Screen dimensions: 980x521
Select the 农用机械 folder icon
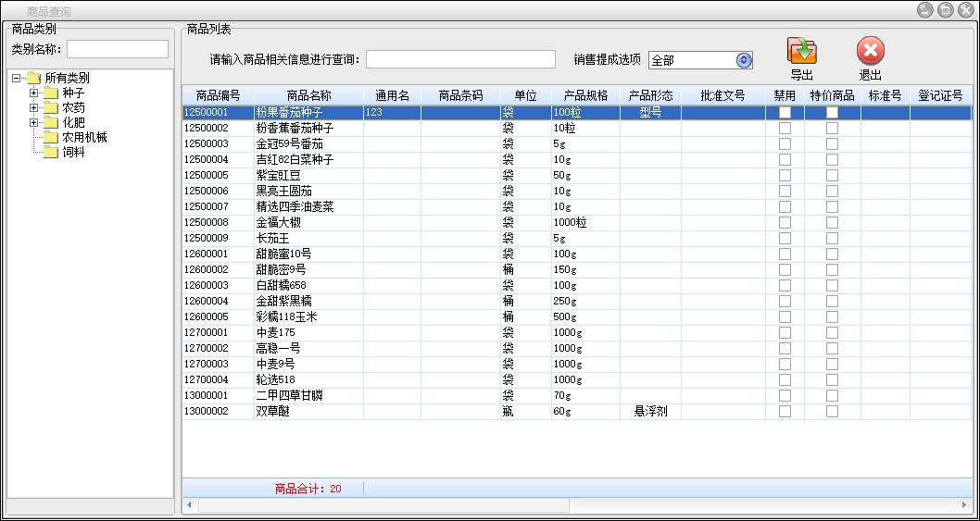[51, 137]
